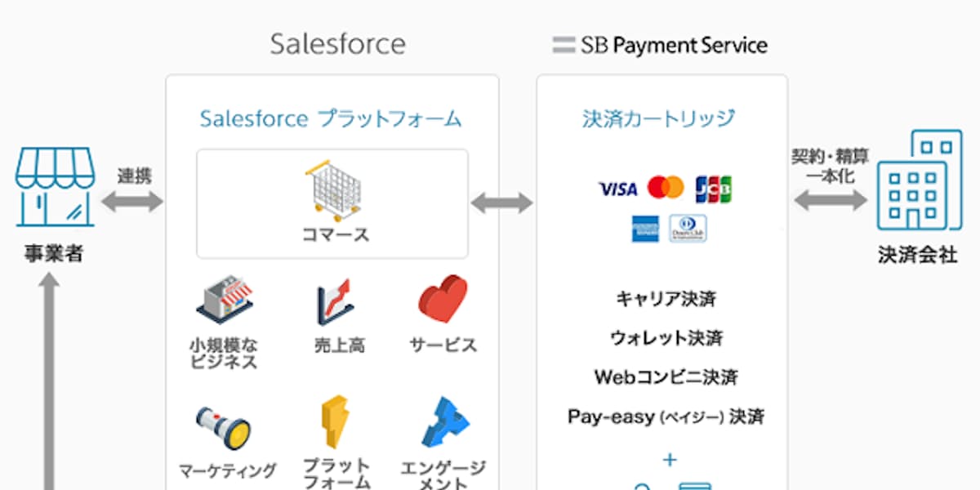Click the shopping cart Commerce icon
The image size is (980, 490).
click(333, 193)
